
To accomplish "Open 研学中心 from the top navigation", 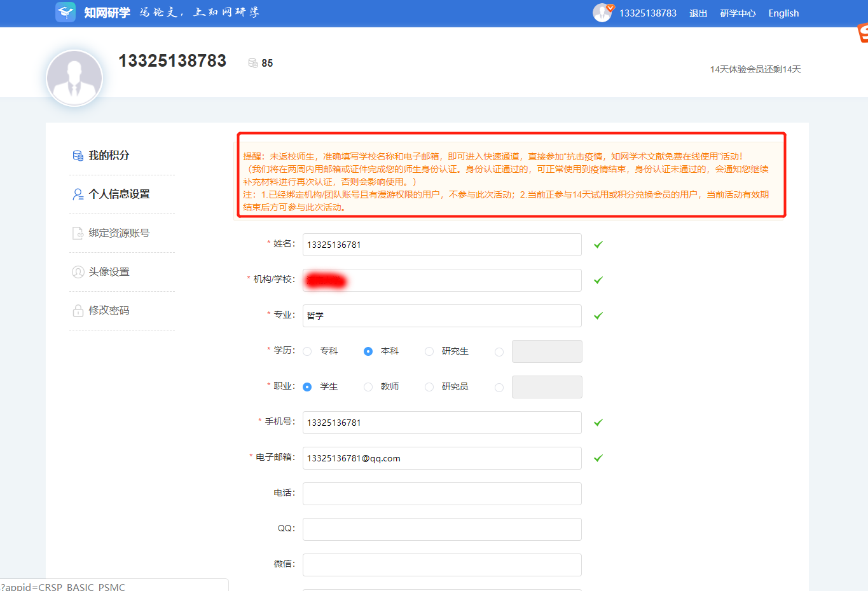I will pyautogui.click(x=738, y=13).
